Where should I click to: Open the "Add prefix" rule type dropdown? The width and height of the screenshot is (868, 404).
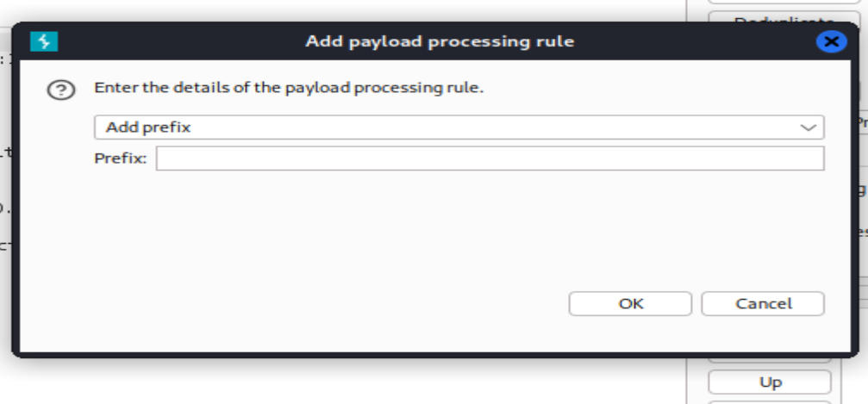point(458,127)
